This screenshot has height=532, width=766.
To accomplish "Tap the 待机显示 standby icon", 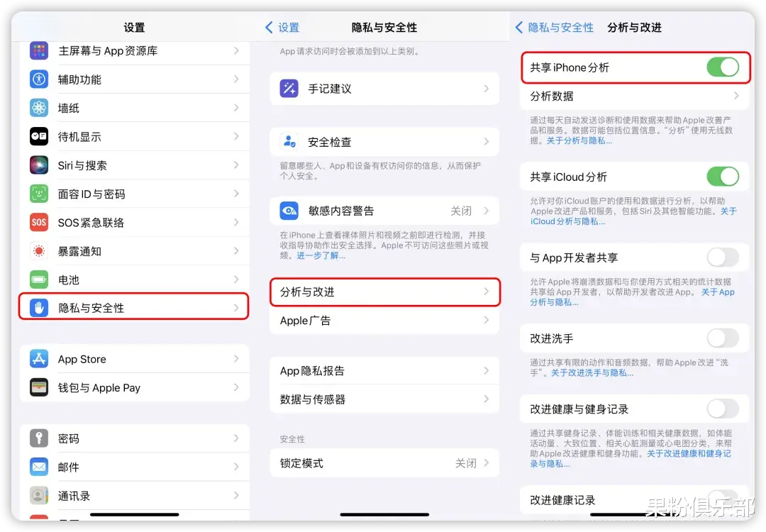I will 39,136.
